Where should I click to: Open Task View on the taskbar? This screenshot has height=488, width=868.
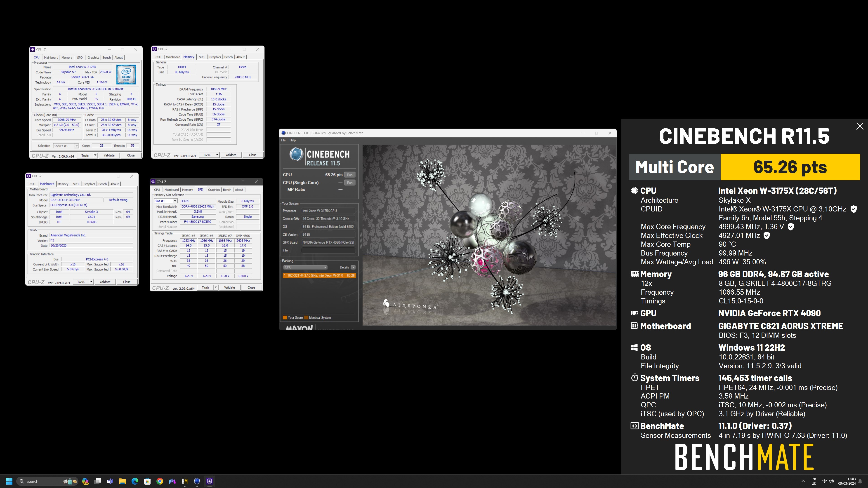[x=98, y=481]
